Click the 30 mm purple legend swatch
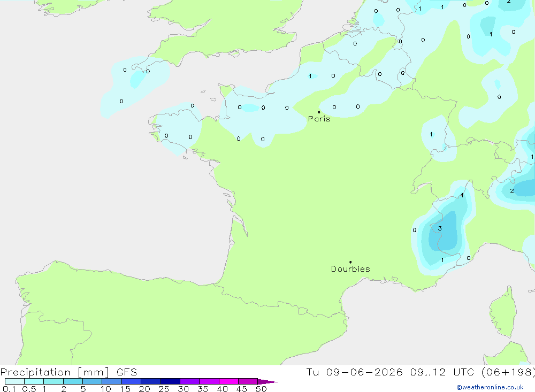Screen dimensions: 535x392 pyautogui.click(x=189, y=381)
